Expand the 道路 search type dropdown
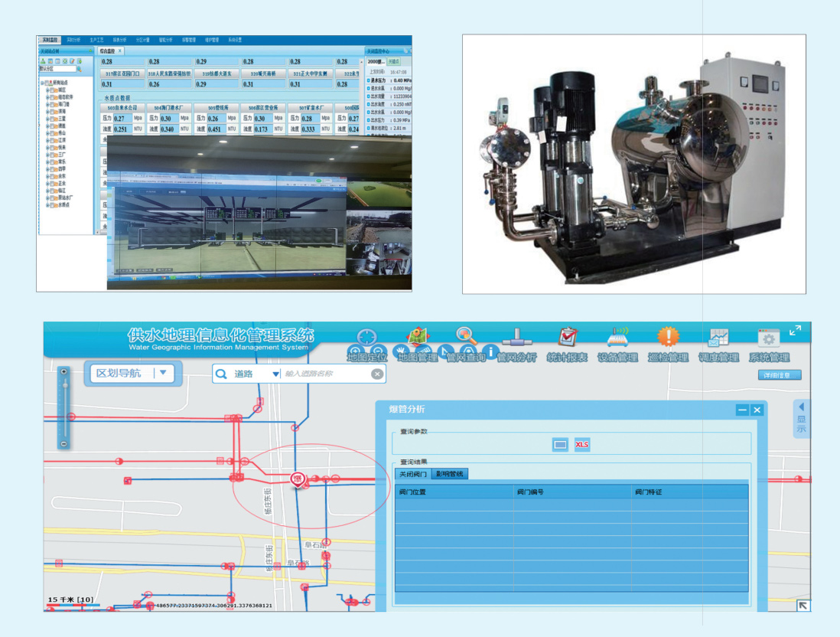Image resolution: width=840 pixels, height=637 pixels. [276, 374]
